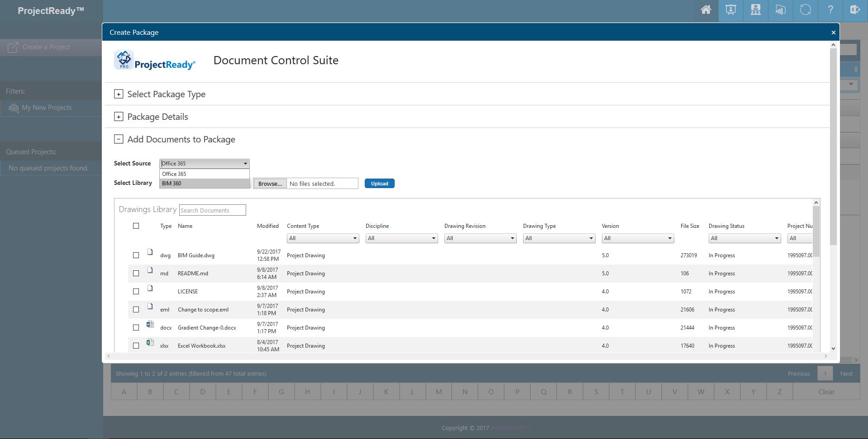Click the Create a Project icon
Image resolution: width=868 pixels, height=439 pixels.
(13, 47)
